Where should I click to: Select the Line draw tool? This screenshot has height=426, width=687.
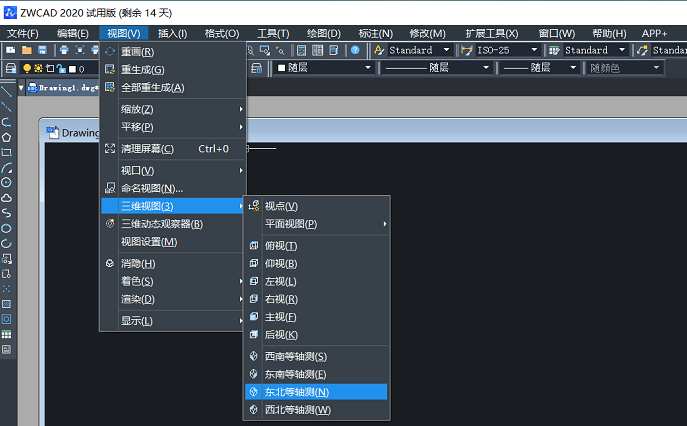(x=6, y=91)
